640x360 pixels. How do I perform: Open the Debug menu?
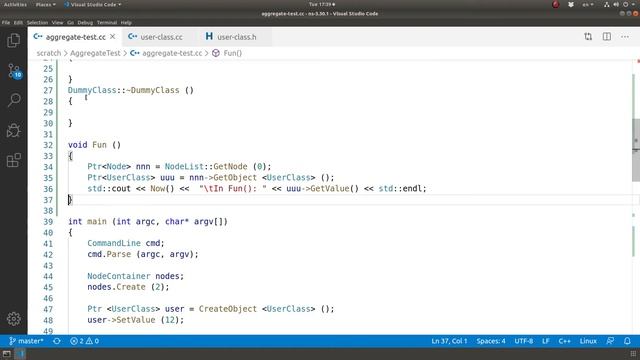point(85,22)
